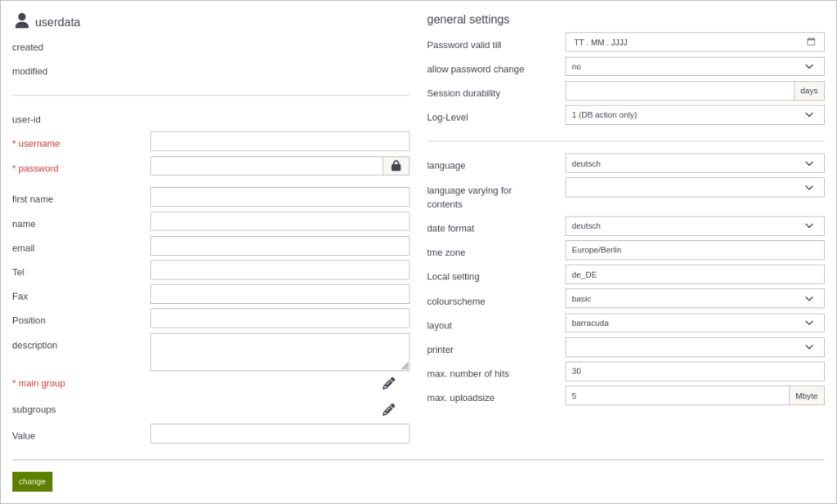Click the Tel input field

[x=280, y=270]
